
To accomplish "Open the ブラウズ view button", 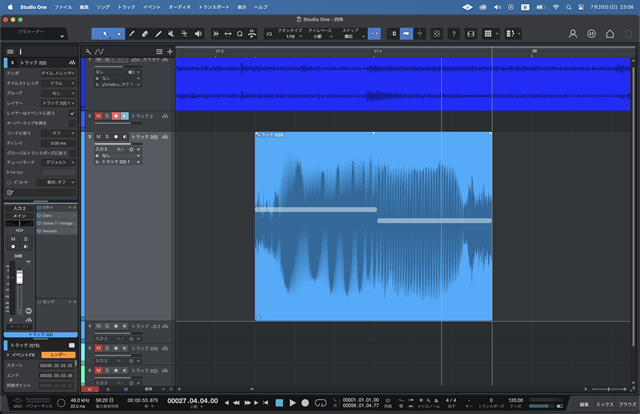I will (627, 404).
